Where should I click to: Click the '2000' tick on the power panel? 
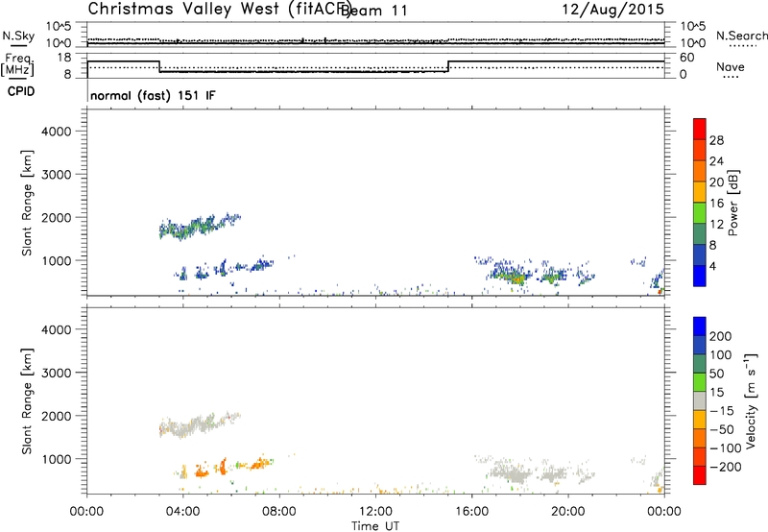(57, 217)
